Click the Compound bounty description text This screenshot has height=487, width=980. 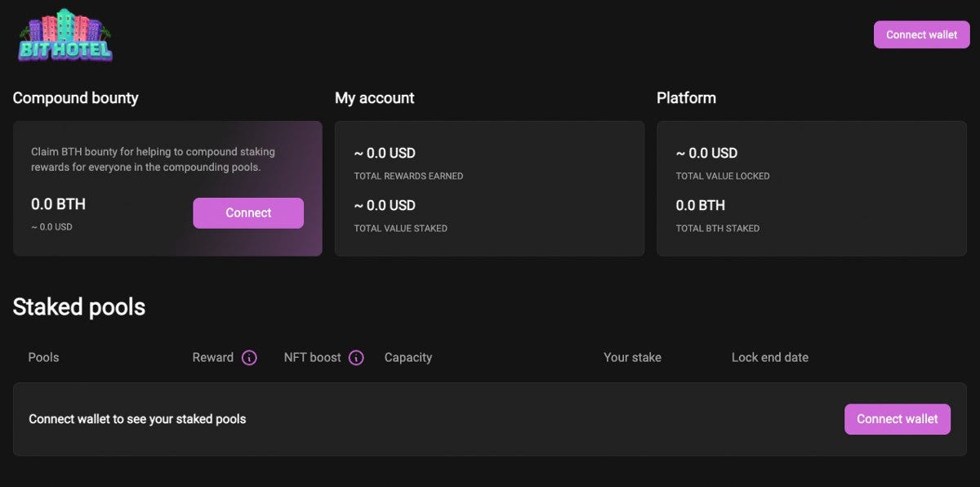pyautogui.click(x=153, y=159)
